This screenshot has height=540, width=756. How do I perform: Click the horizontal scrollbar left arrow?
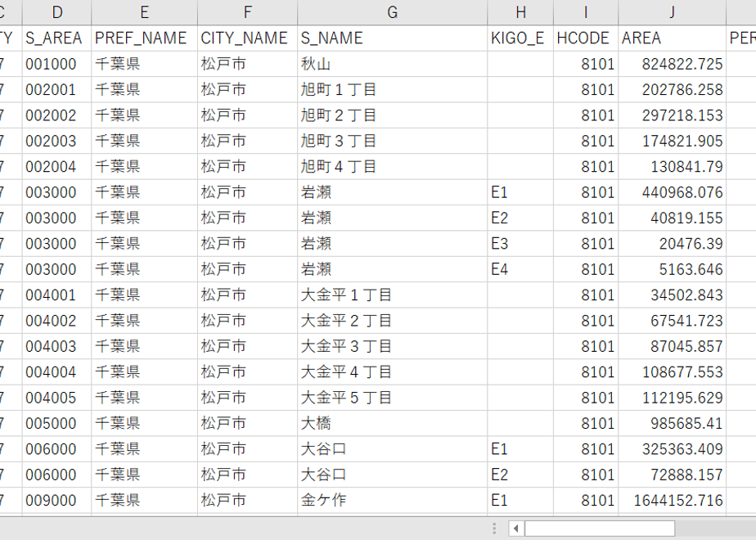[x=516, y=529]
